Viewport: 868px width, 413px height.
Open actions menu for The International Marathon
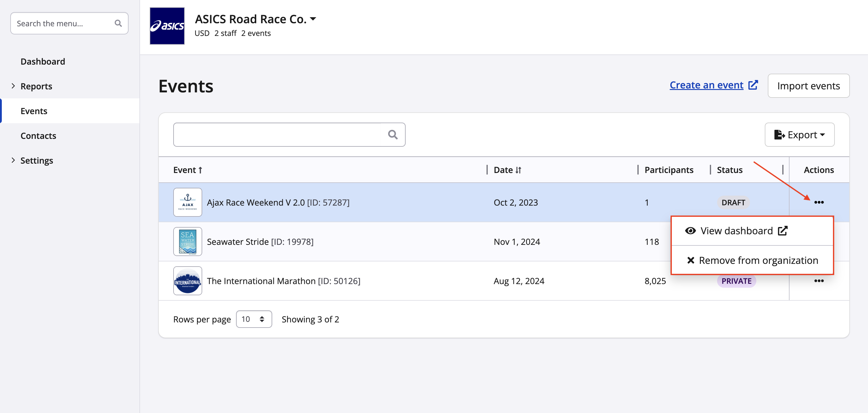[819, 281]
